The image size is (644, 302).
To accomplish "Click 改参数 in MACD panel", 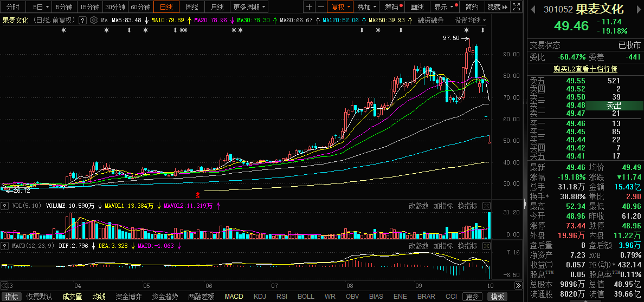I will (x=418, y=246).
